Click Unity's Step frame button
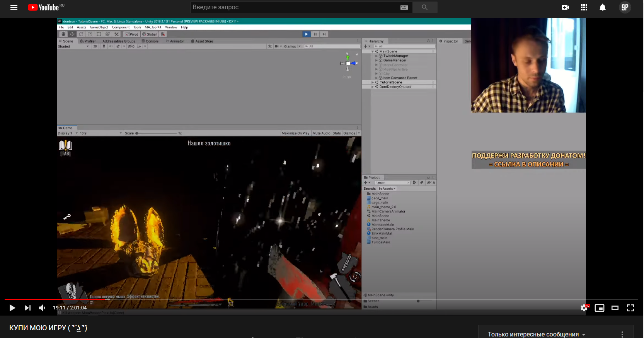The width and height of the screenshot is (644, 338). click(324, 34)
